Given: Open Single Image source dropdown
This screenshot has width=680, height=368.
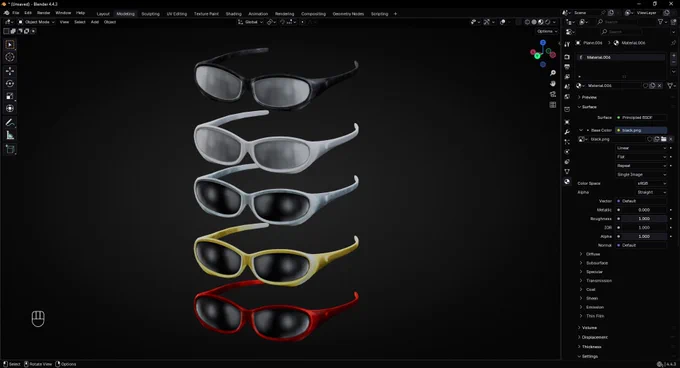Looking at the screenshot, I should (641, 174).
